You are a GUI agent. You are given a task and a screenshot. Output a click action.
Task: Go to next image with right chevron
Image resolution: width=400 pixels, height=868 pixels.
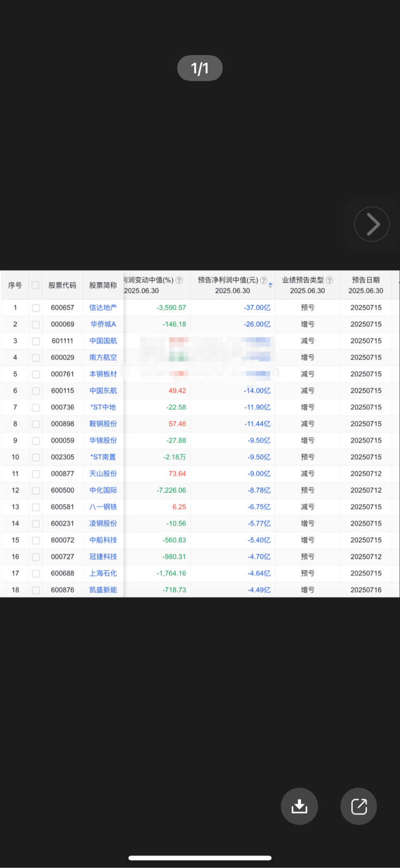(372, 224)
